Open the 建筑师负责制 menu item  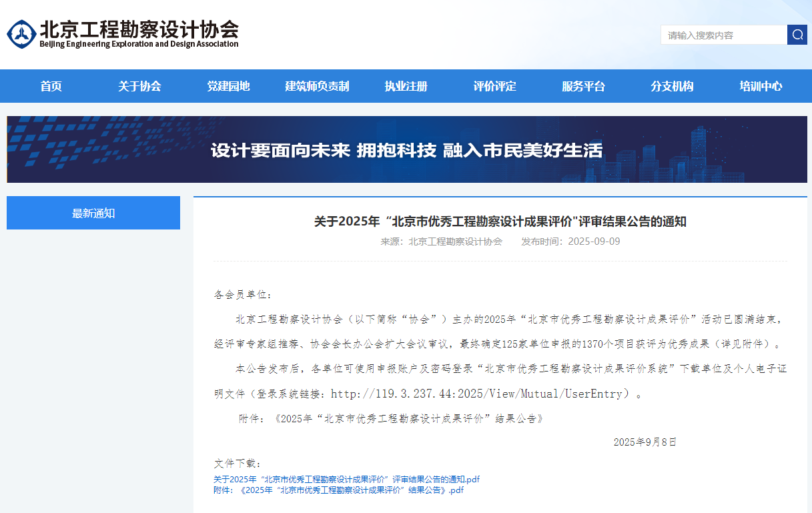(x=317, y=86)
